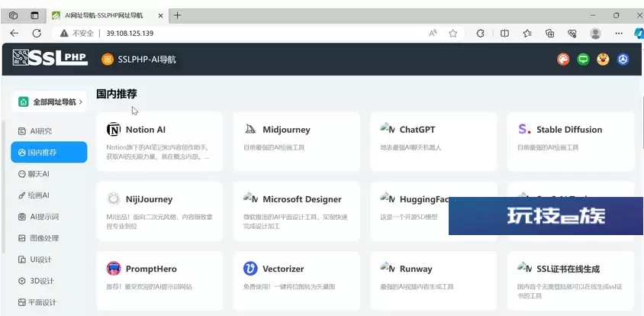
Task: Open a new browser tab
Action: pyautogui.click(x=177, y=15)
